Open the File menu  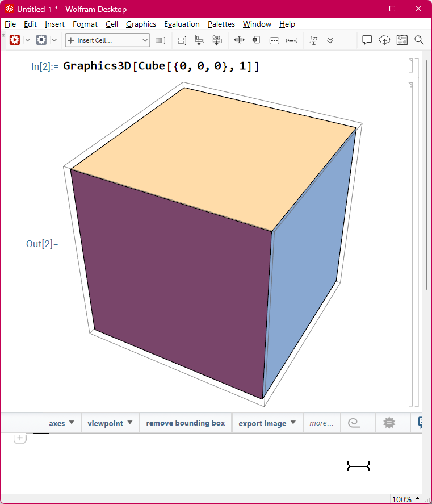coord(10,24)
